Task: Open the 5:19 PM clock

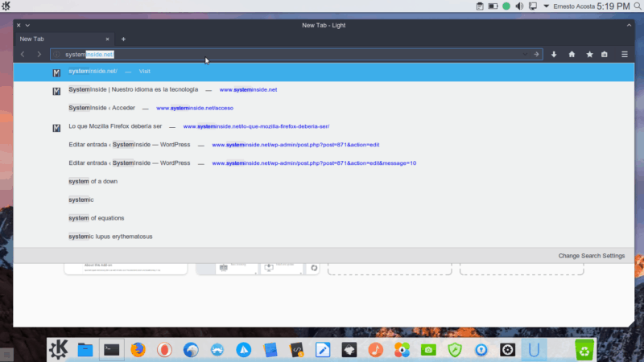Action: pos(613,6)
